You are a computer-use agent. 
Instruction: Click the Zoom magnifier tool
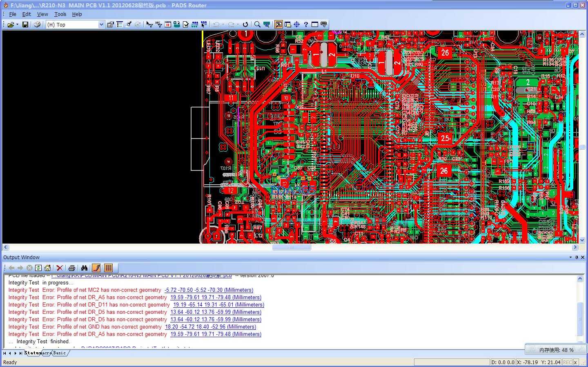[x=257, y=25]
